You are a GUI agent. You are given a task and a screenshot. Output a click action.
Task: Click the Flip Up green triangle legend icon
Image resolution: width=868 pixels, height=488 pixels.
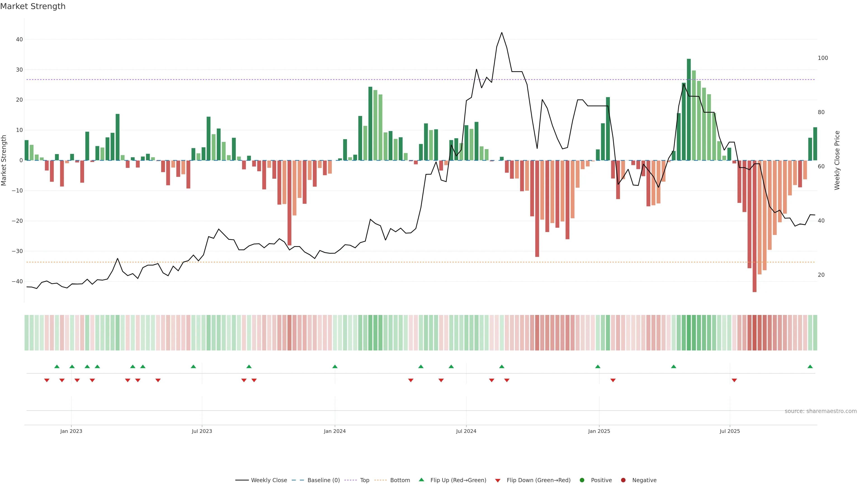click(x=421, y=480)
